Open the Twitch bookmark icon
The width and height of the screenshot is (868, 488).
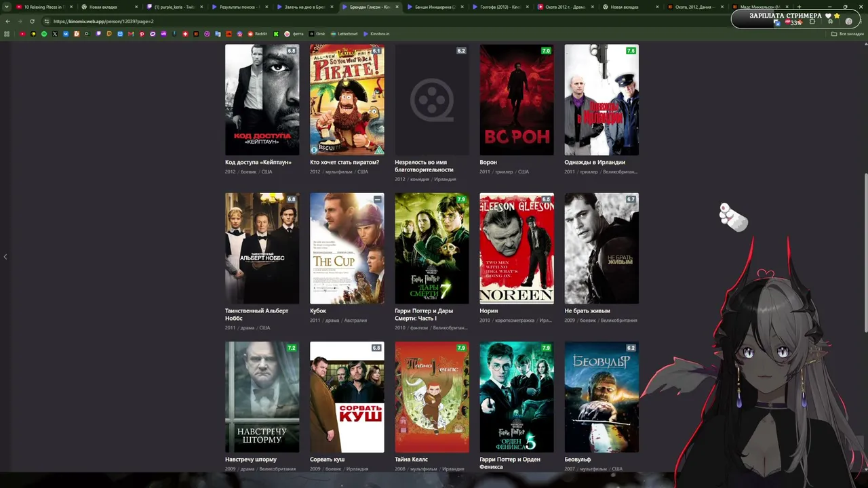98,34
